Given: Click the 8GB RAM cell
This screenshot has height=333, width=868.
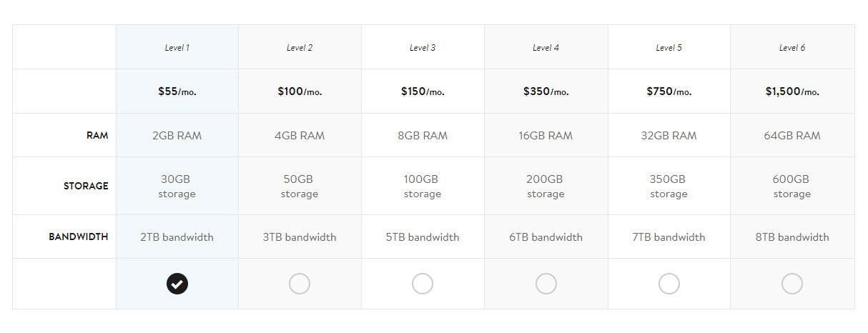Looking at the screenshot, I should tap(423, 135).
